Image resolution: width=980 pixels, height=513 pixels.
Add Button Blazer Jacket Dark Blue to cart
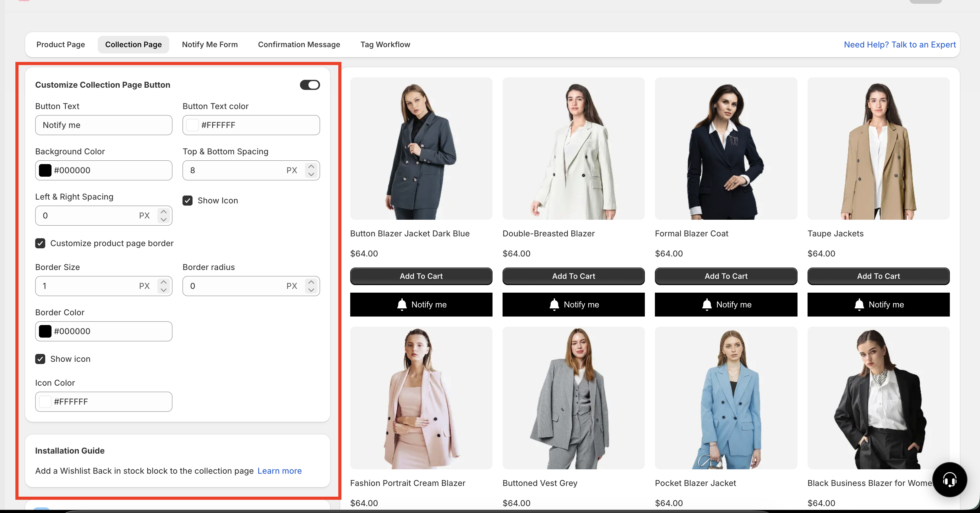[421, 276]
